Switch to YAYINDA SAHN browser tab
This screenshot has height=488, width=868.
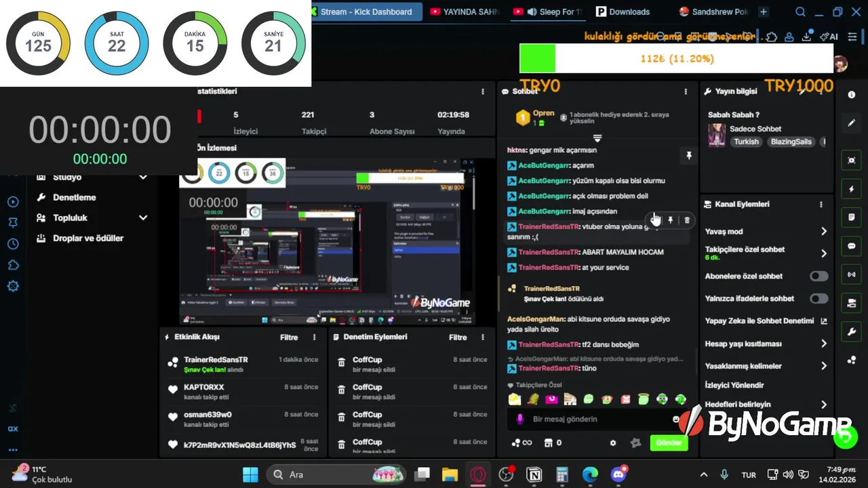(x=465, y=12)
